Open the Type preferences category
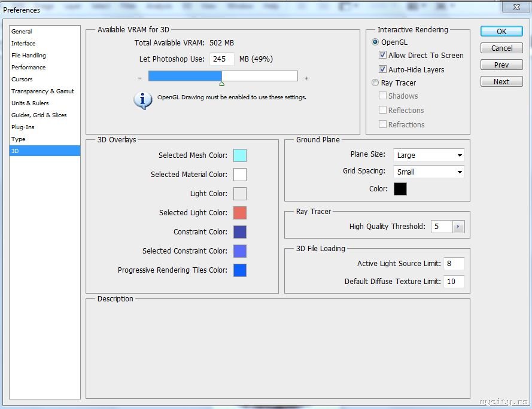 tap(45, 139)
